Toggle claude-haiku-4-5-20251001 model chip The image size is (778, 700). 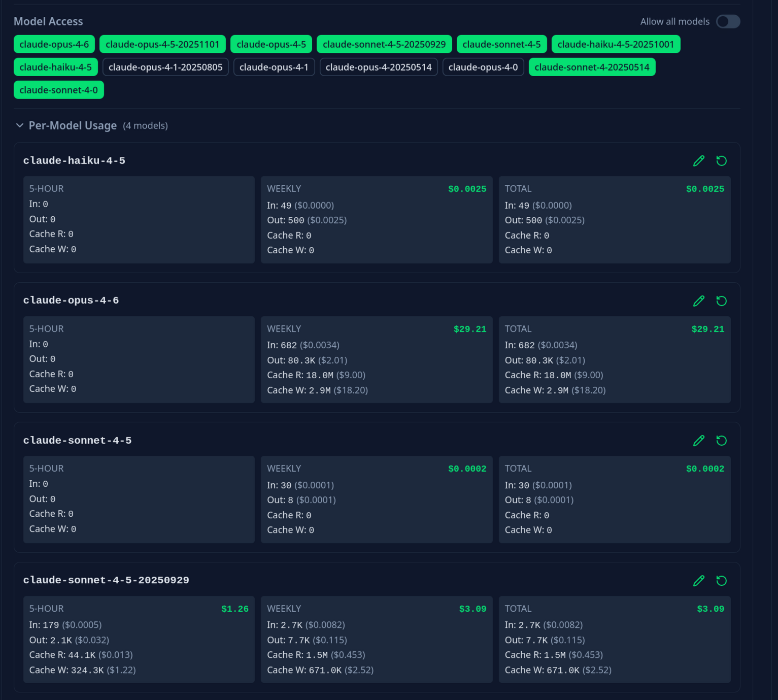pyautogui.click(x=616, y=44)
